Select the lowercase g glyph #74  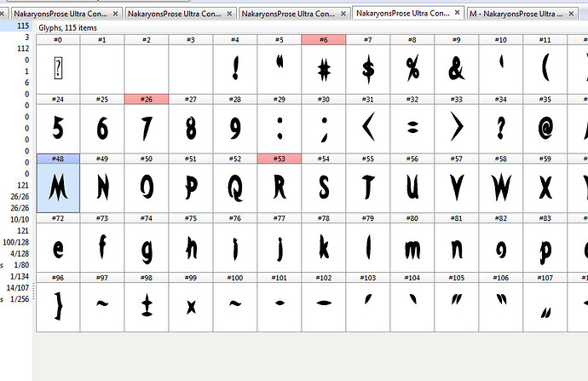click(x=147, y=247)
